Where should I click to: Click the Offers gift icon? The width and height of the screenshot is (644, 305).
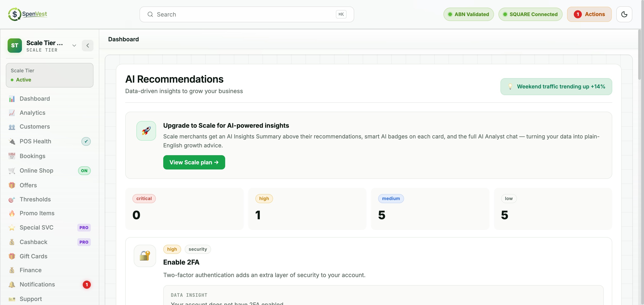point(12,185)
